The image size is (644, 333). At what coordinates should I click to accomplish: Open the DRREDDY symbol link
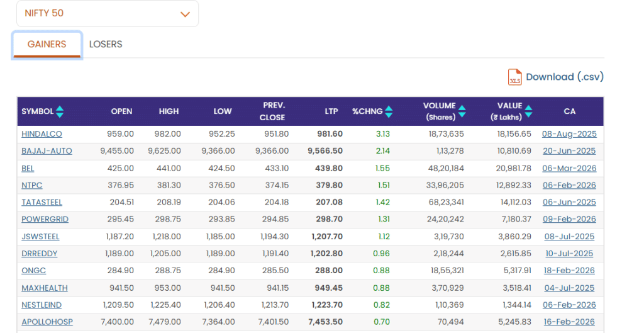pos(39,254)
